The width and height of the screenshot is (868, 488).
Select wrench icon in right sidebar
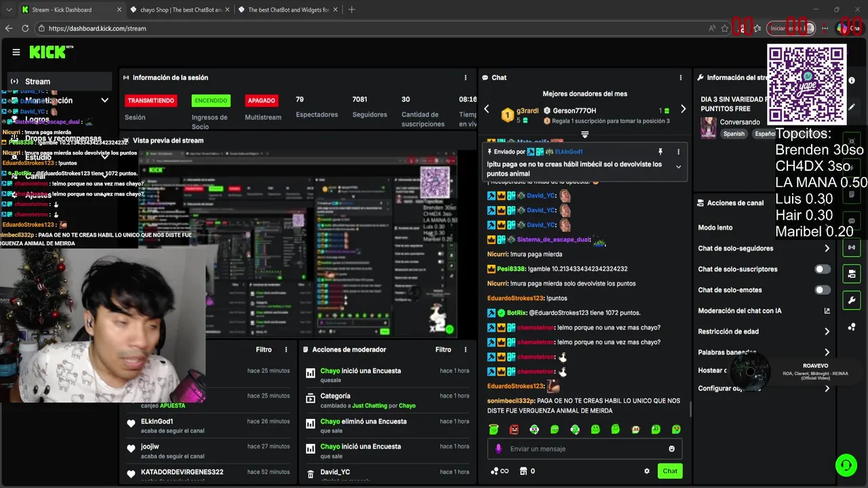pyautogui.click(x=852, y=300)
